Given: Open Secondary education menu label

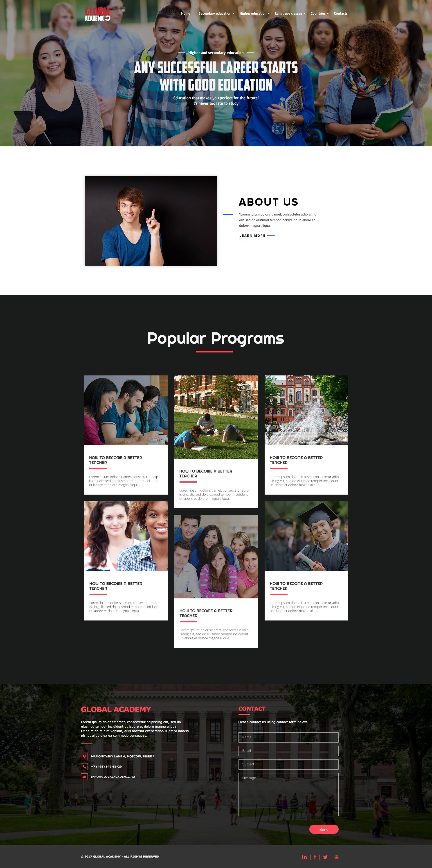Looking at the screenshot, I should [x=215, y=14].
